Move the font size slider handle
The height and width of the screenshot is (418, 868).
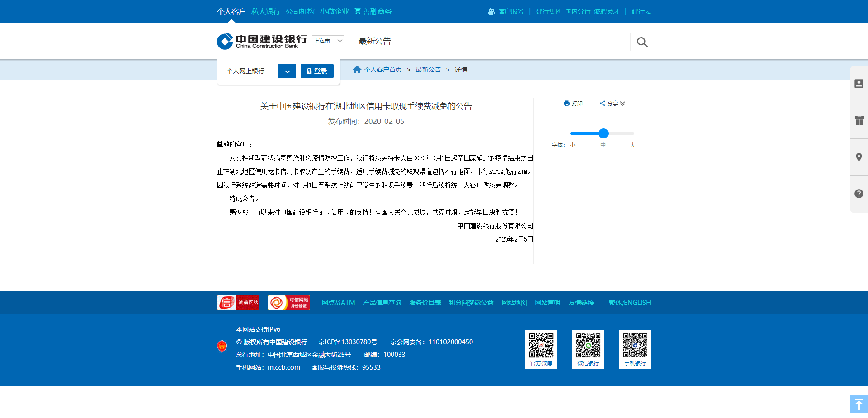[603, 133]
